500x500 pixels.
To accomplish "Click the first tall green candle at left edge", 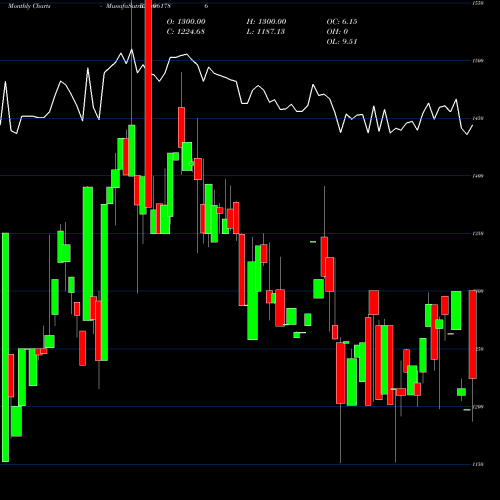I will pyautogui.click(x=5, y=348).
